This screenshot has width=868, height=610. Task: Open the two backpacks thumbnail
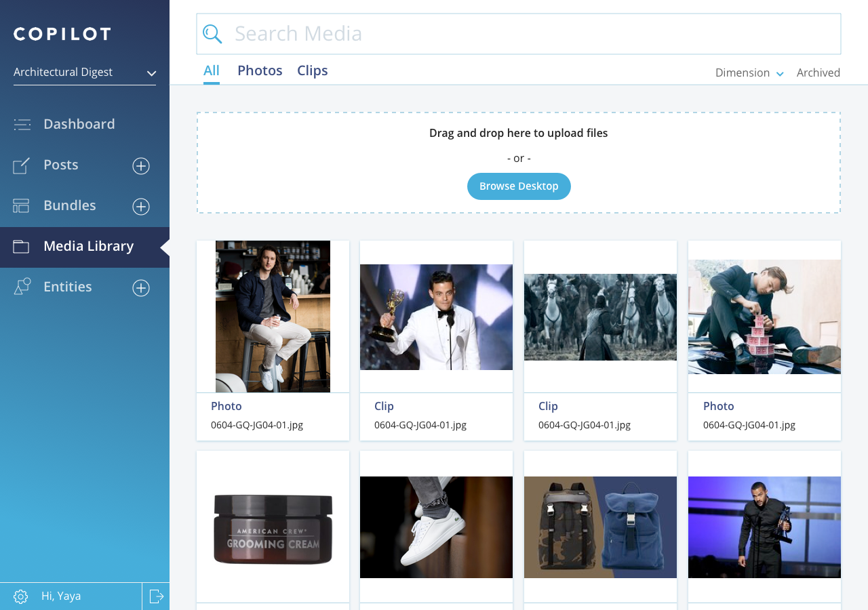(x=600, y=527)
